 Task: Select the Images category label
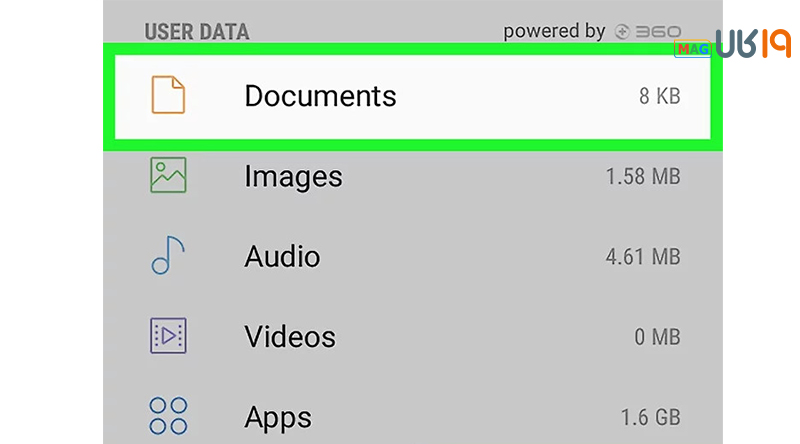(x=293, y=177)
